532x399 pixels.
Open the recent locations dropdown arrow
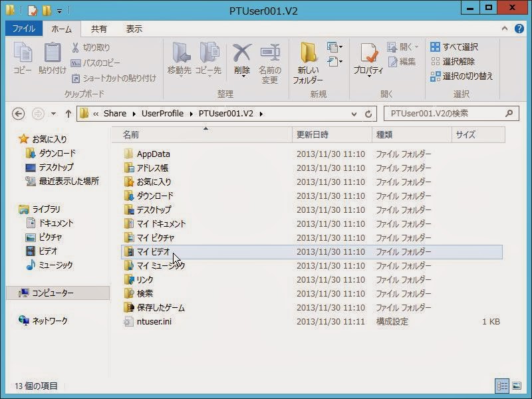pos(53,114)
